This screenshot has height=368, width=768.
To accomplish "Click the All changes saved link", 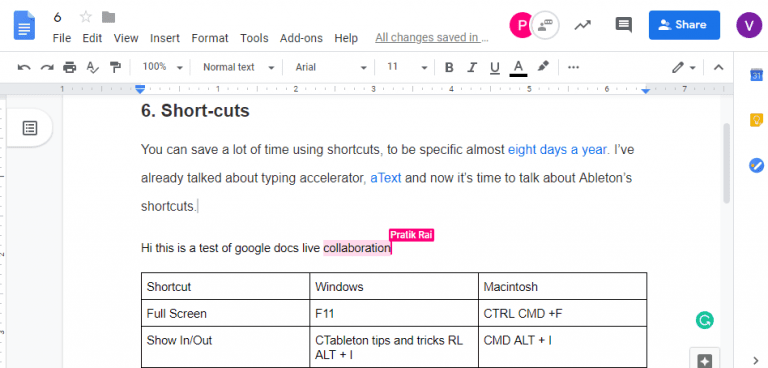I will coord(432,38).
